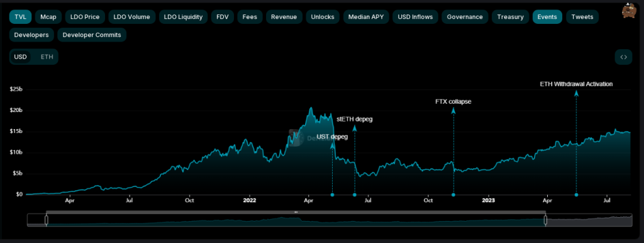Click the "UST depeg" event label
The width and height of the screenshot is (644, 243).
332,137
